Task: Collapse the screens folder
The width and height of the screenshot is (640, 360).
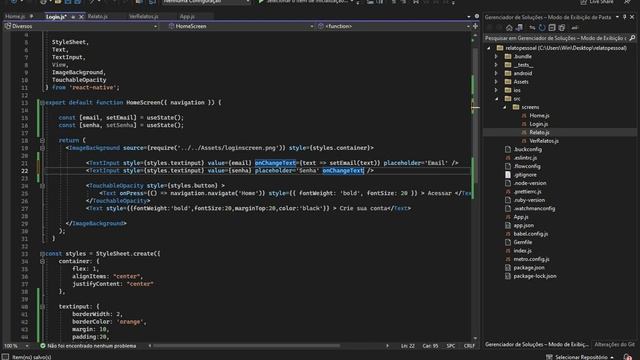Action: [504, 107]
